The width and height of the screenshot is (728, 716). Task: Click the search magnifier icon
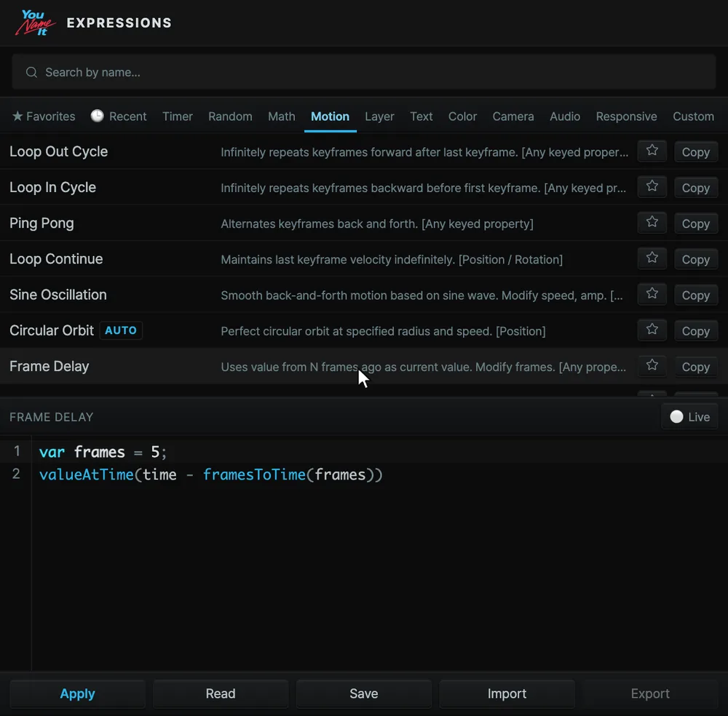coord(31,72)
